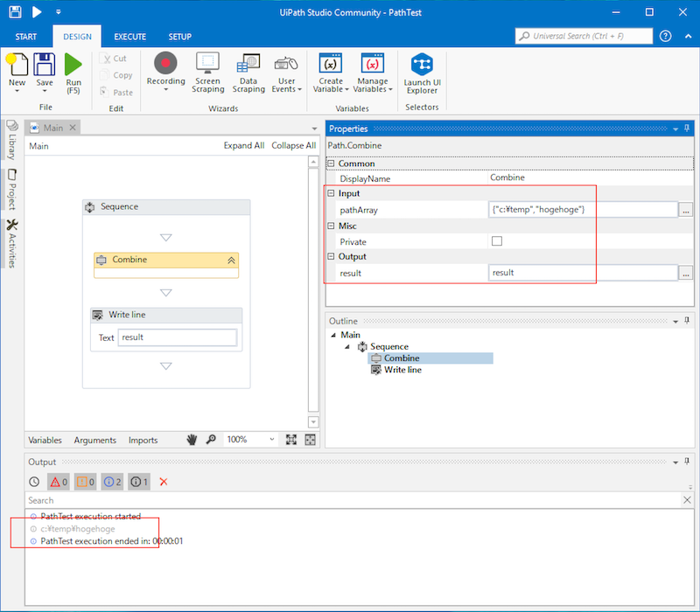This screenshot has height=612, width=700.
Task: Click the Universal Search box
Action: pyautogui.click(x=584, y=36)
